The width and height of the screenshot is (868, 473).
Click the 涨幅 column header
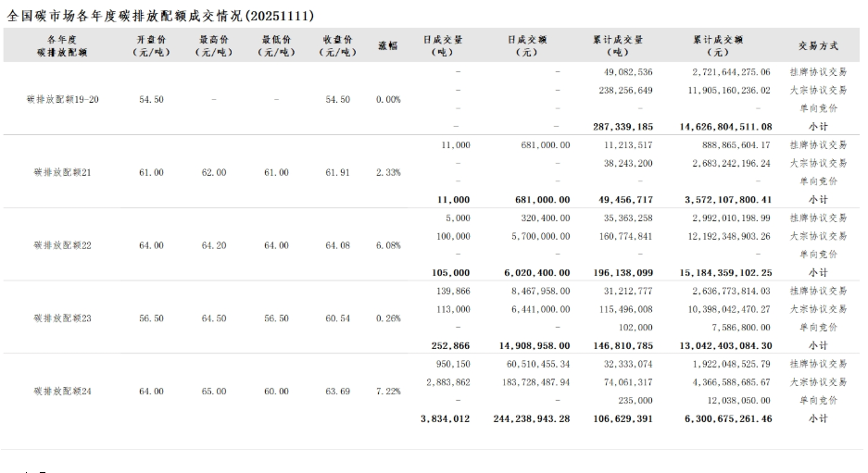(x=388, y=45)
